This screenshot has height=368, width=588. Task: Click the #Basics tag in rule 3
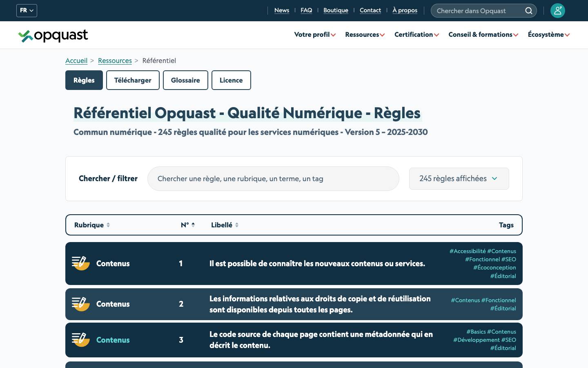[476, 332]
